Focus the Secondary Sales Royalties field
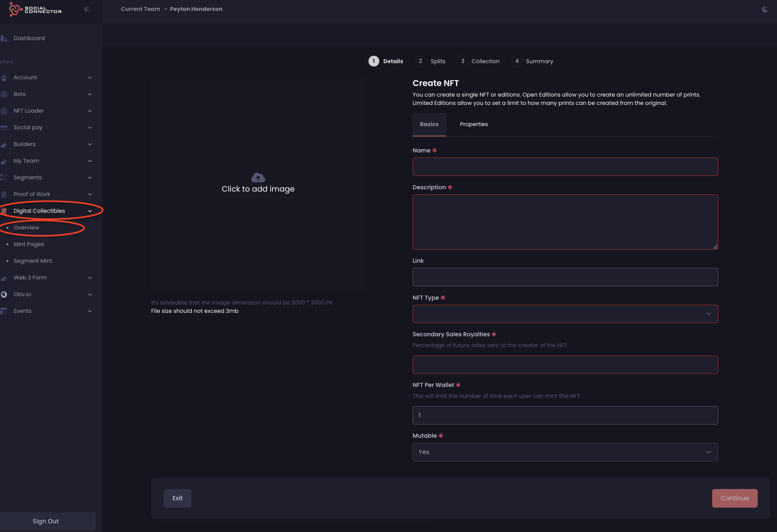Screen dimensions: 777x532 pos(565,365)
